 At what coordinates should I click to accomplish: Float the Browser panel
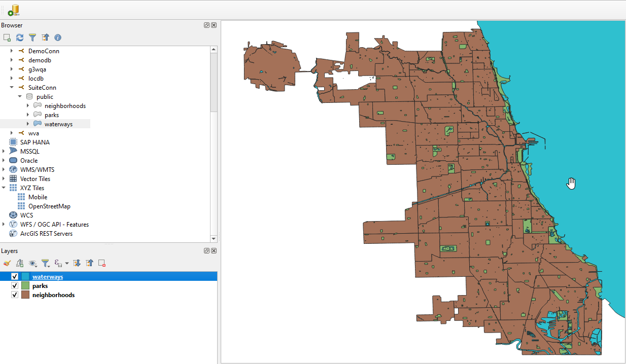[x=206, y=25]
